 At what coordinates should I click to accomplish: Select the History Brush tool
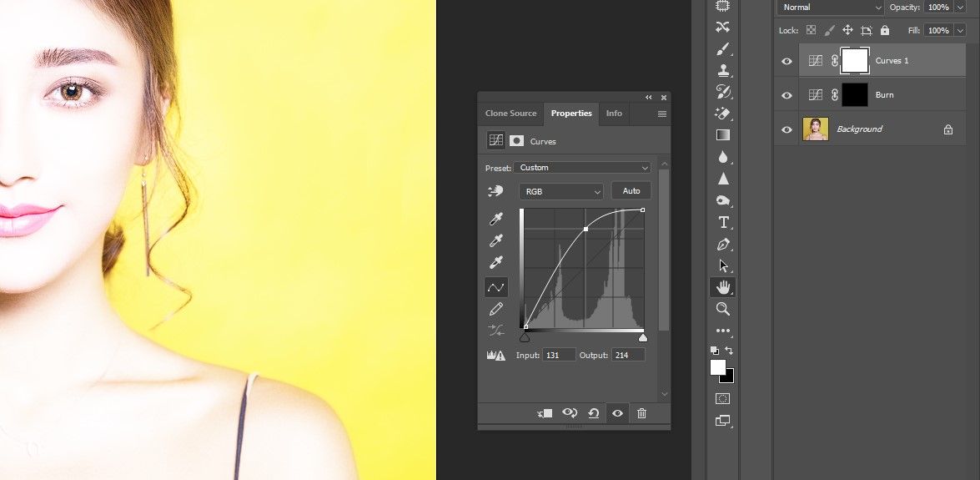[x=723, y=91]
